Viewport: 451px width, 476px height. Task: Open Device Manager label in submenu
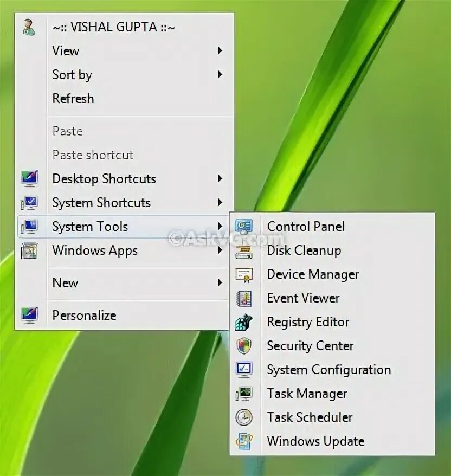(313, 274)
